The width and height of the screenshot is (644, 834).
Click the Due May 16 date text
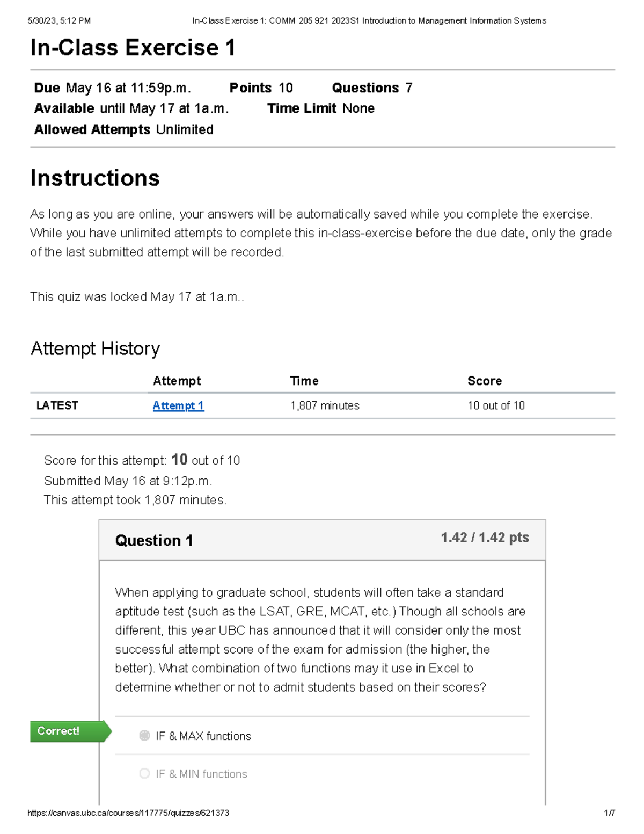[112, 88]
